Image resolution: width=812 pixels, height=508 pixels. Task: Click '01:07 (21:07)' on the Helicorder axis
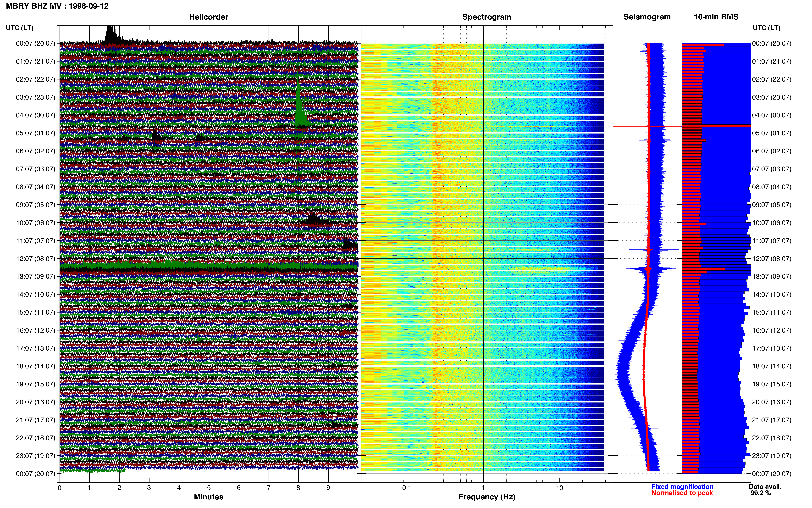[x=35, y=61]
